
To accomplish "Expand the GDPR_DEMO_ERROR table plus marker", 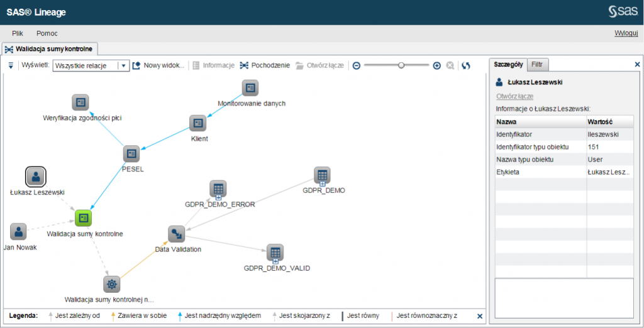I will pos(218,198).
